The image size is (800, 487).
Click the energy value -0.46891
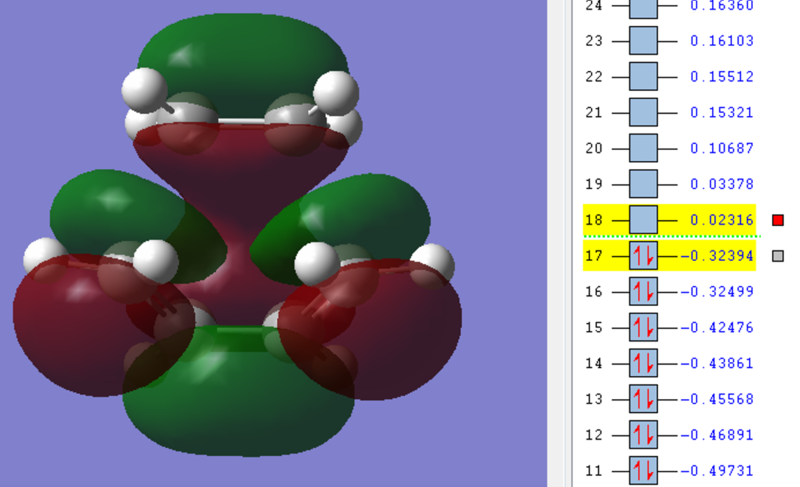point(717,434)
